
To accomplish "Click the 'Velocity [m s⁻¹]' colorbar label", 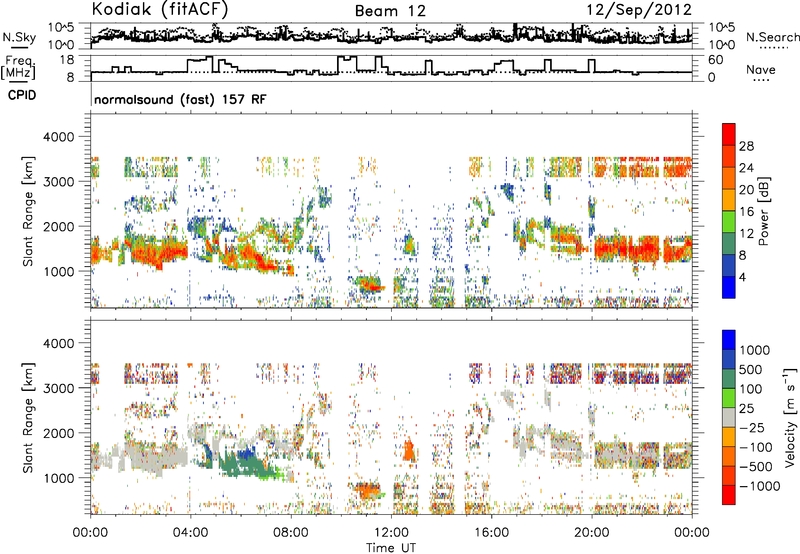I will point(790,416).
